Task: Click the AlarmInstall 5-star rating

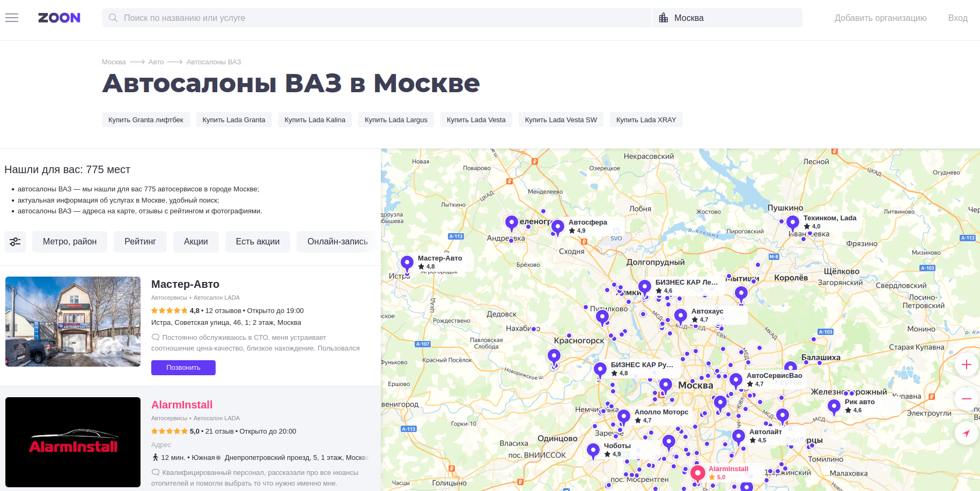Action: pos(169,432)
